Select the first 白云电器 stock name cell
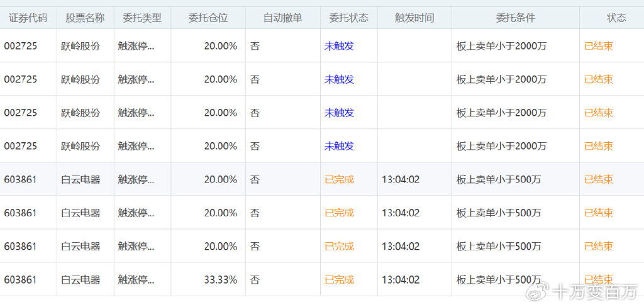This screenshot has width=644, height=307. tap(80, 179)
